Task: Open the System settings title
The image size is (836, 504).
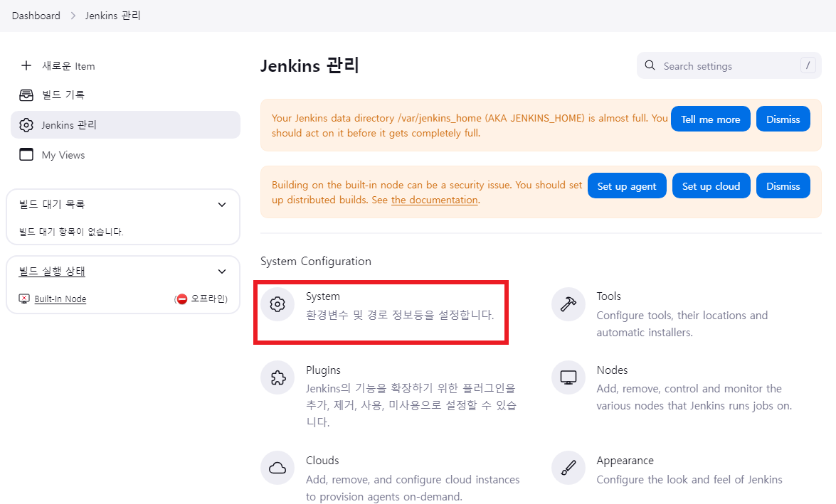Action: coord(323,296)
